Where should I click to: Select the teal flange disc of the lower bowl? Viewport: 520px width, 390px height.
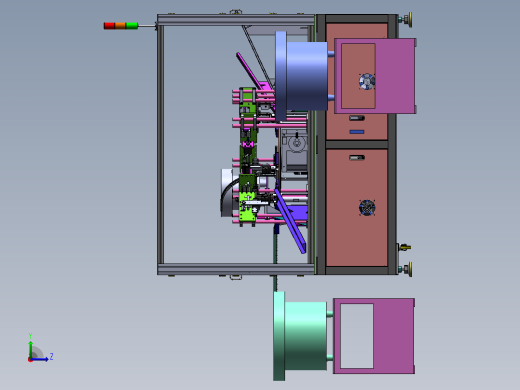[279, 336]
